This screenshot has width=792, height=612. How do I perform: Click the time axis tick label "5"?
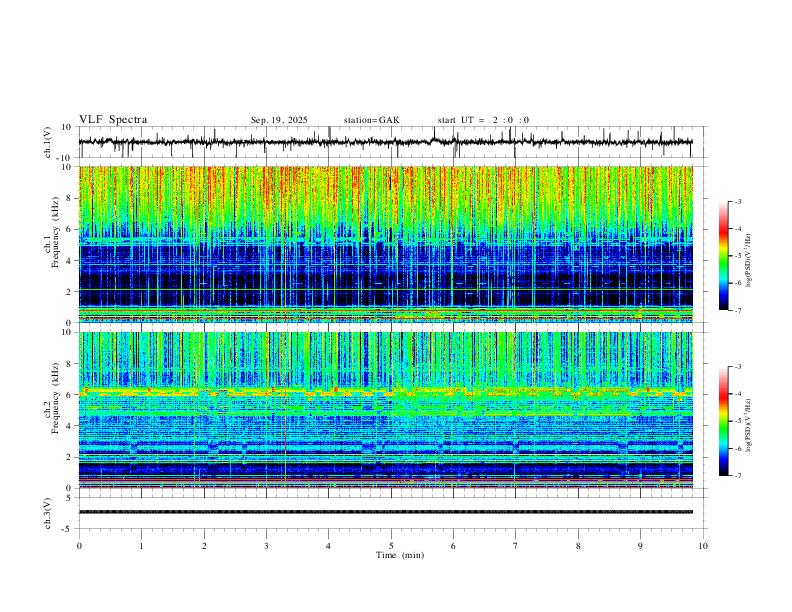[391, 546]
